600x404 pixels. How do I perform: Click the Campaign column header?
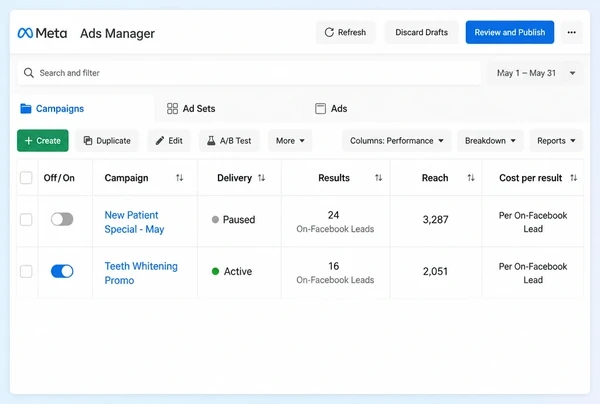(x=126, y=178)
